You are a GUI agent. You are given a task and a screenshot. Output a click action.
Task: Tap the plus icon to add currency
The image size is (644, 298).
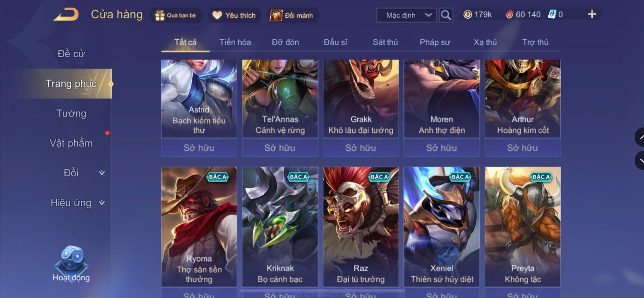point(592,14)
